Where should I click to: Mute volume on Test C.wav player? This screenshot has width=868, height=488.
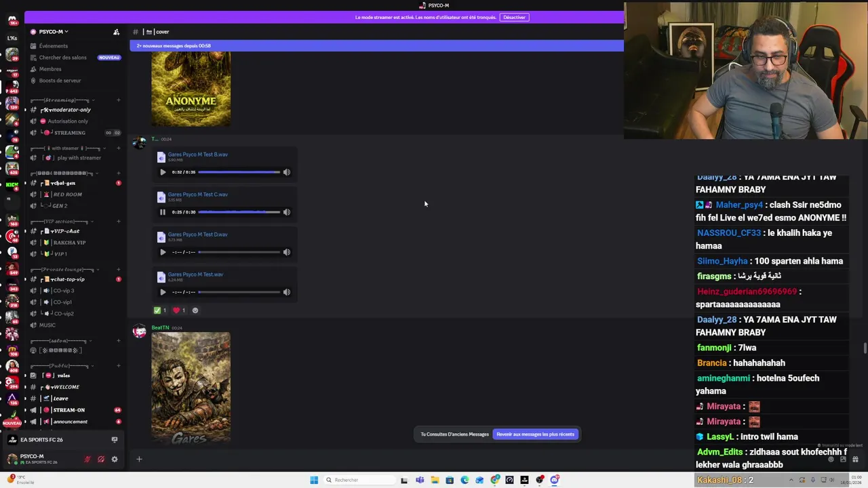coord(286,212)
